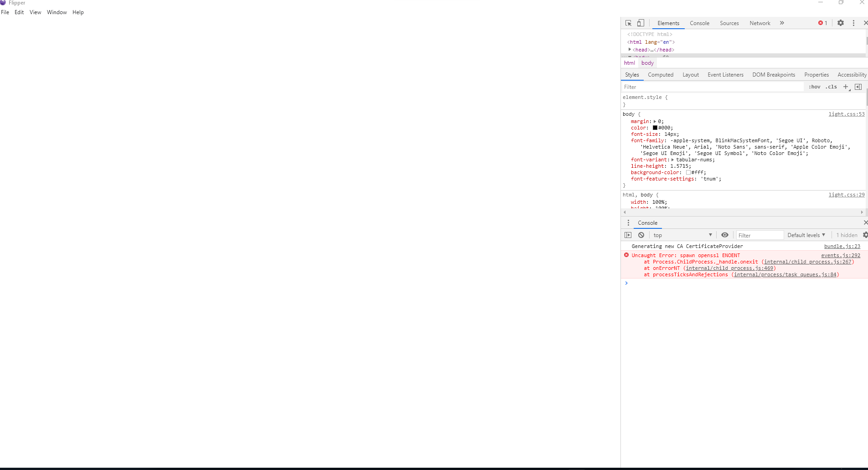This screenshot has width=868, height=470.
Task: Open DevTools settings gear
Action: click(840, 23)
